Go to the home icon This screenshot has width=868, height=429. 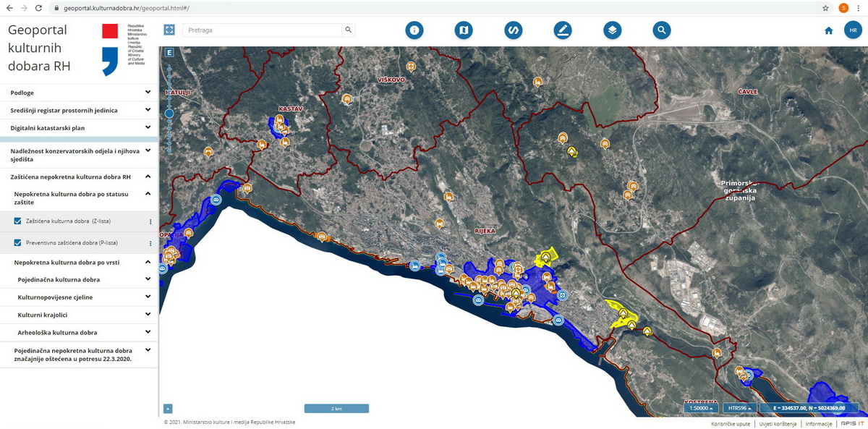829,31
